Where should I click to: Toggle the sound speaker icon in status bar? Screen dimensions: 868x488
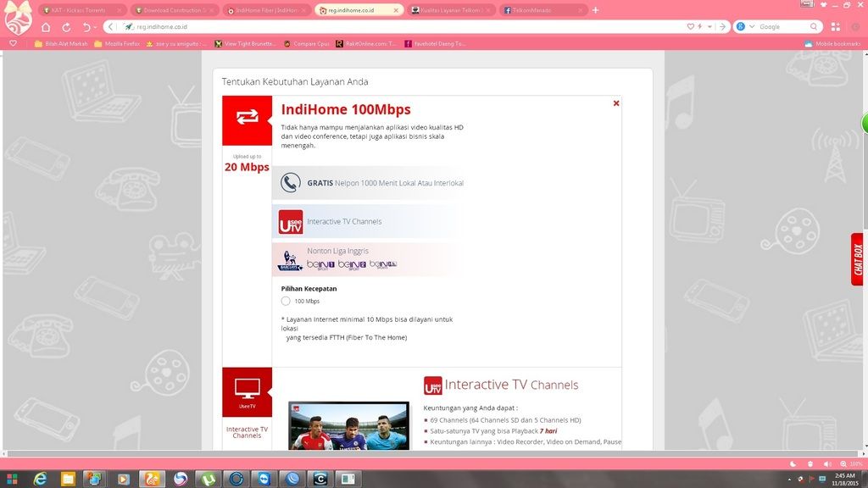tap(827, 463)
